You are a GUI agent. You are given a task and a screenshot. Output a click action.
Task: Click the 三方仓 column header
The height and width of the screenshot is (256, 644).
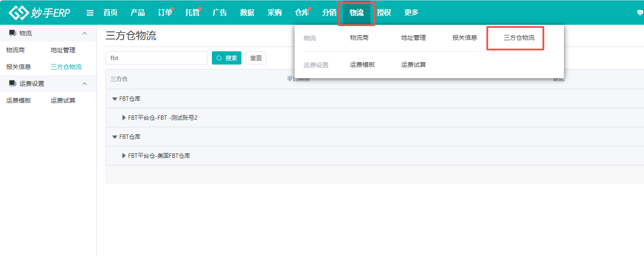point(119,79)
